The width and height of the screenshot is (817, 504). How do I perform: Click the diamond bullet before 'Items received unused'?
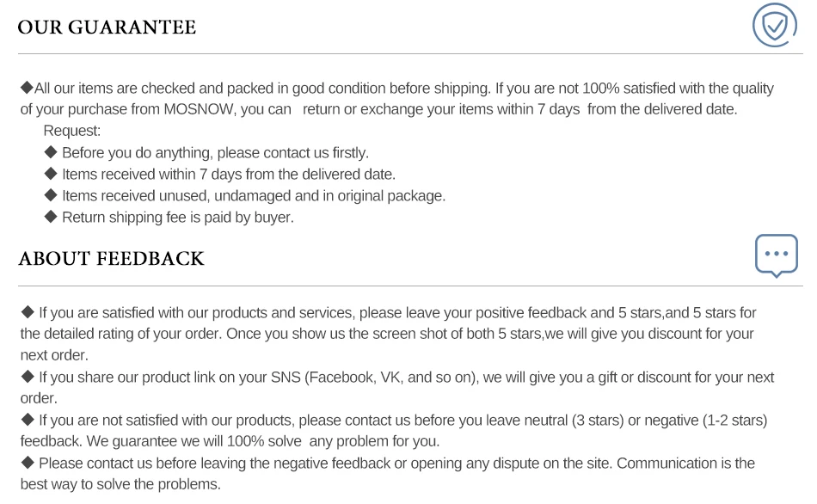pyautogui.click(x=51, y=195)
